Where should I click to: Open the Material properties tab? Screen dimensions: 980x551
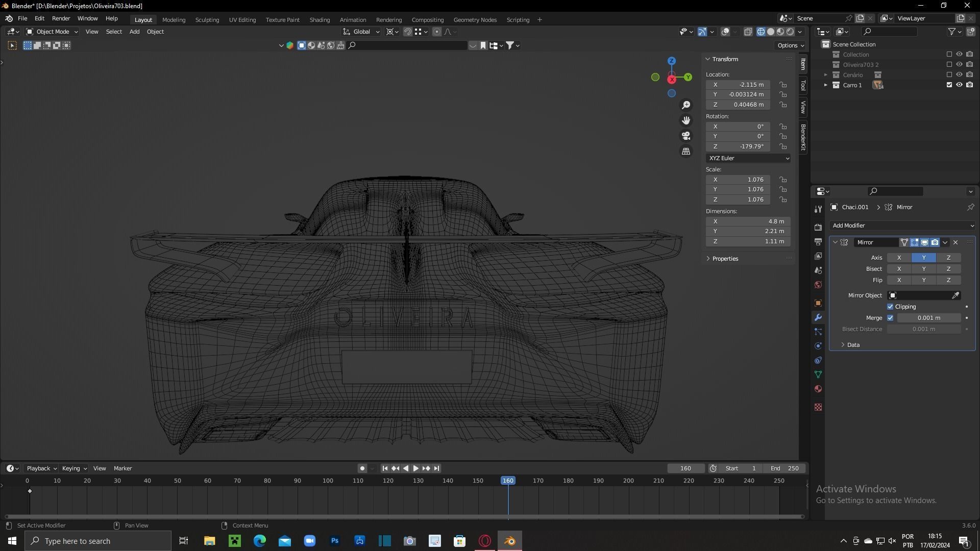(818, 389)
